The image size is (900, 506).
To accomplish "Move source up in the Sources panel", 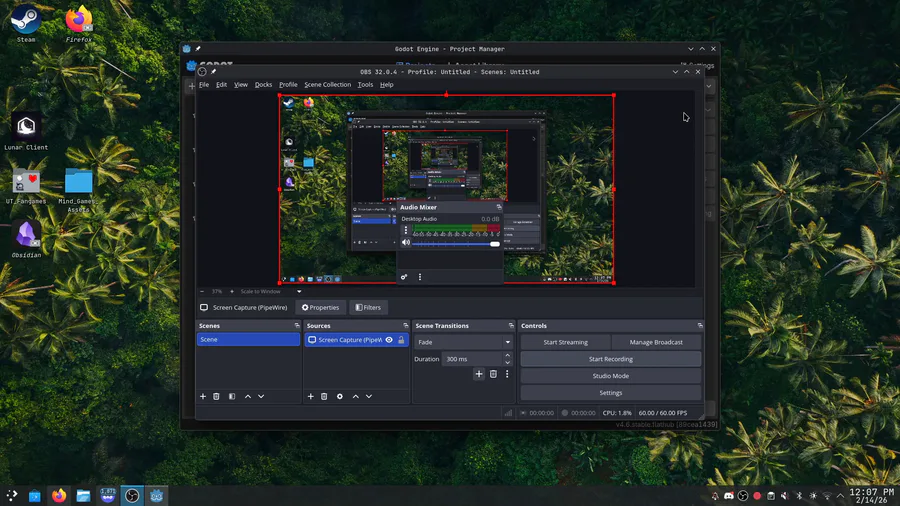I will 356,396.
